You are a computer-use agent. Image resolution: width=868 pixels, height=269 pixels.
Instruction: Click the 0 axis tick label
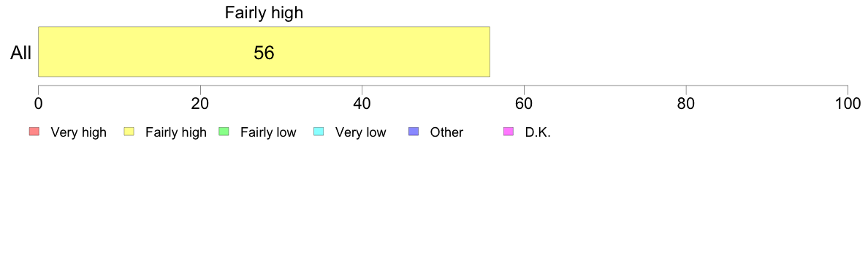coord(38,103)
